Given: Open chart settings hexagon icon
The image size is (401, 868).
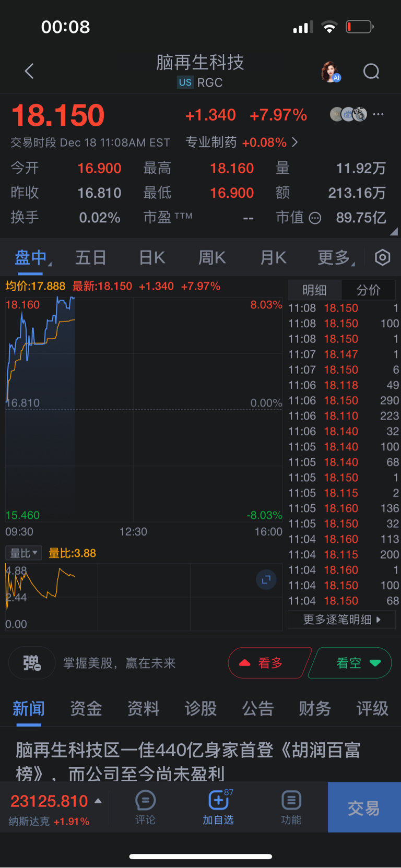Looking at the screenshot, I should [383, 257].
